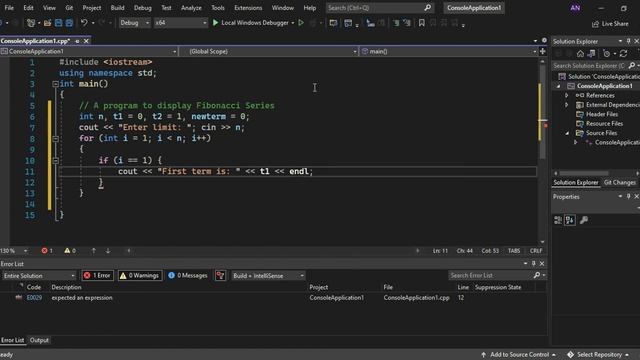This screenshot has width=640, height=360.
Task: Click the Save All icon
Action: pyautogui.click(x=69, y=23)
